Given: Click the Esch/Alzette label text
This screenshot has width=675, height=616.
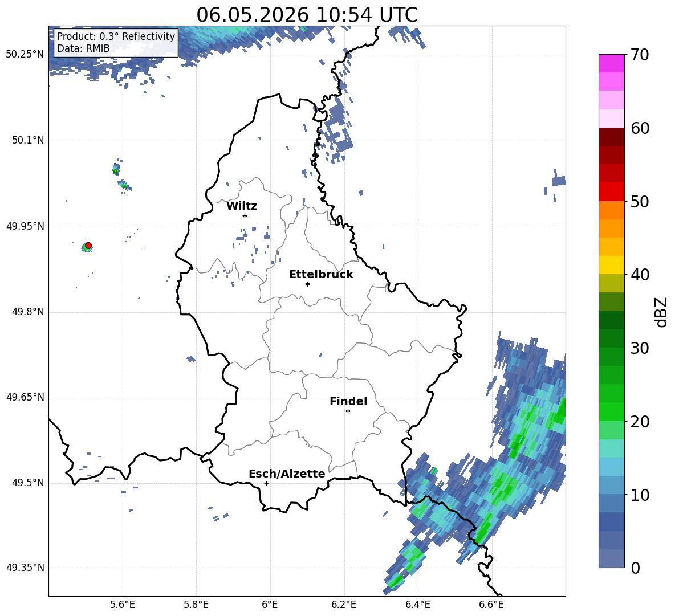Looking at the screenshot, I should coord(287,474).
